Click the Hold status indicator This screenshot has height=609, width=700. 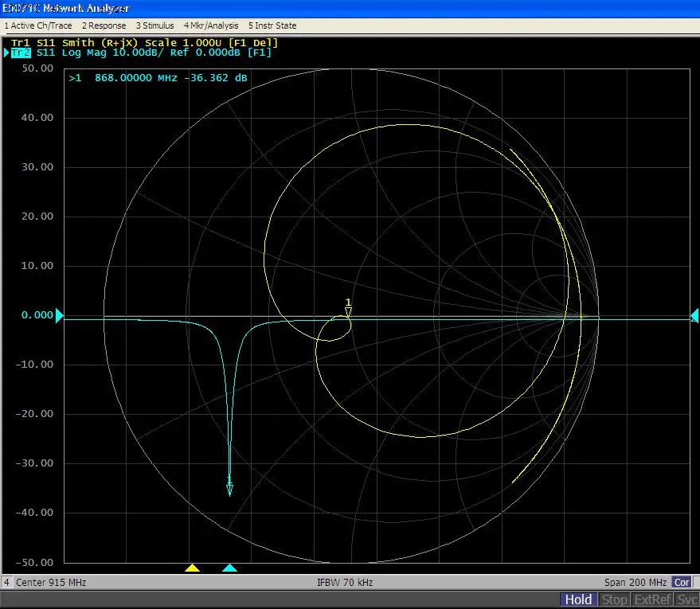(578, 599)
